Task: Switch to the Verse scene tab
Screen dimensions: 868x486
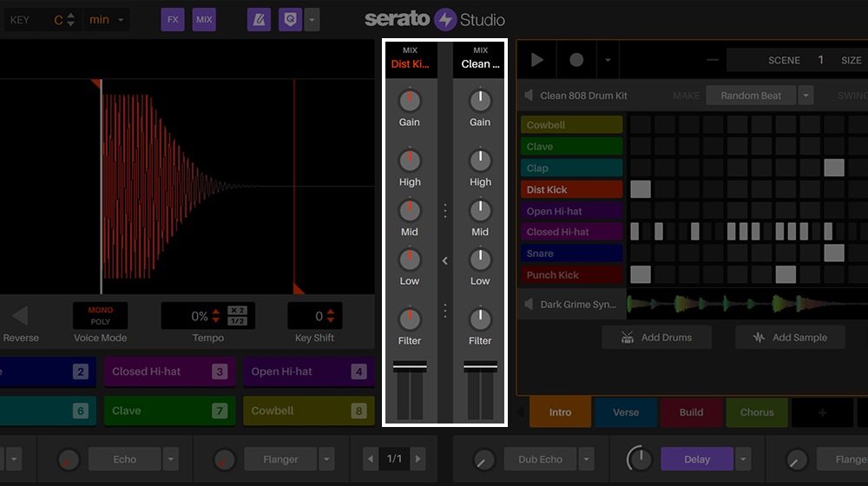Action: (626, 412)
